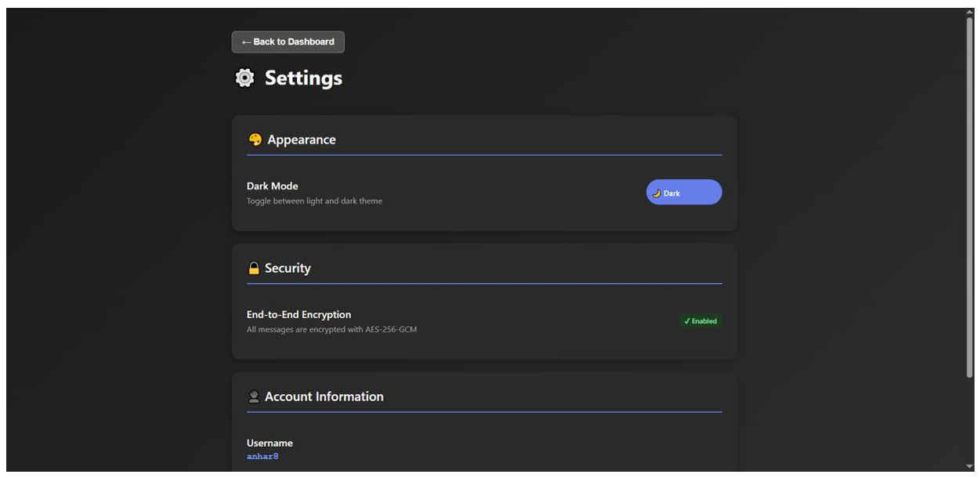Click the AES-256-GCM encryption description text

[x=331, y=330]
